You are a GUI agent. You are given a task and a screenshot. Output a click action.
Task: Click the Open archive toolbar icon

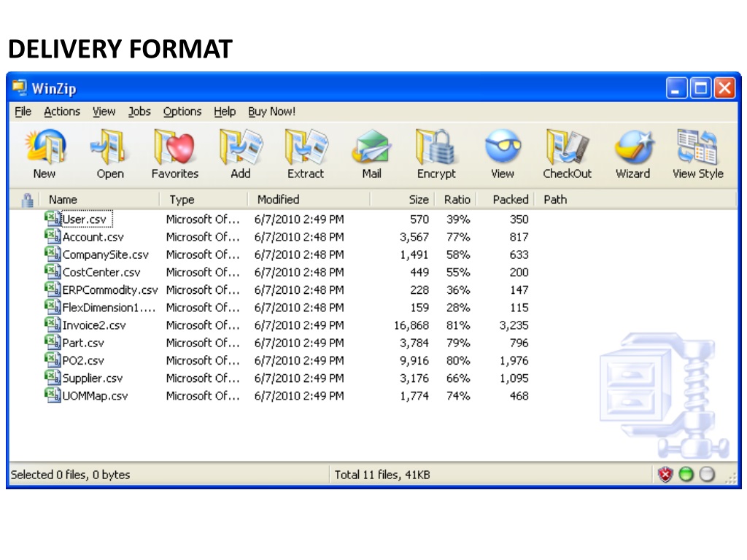[109, 147]
